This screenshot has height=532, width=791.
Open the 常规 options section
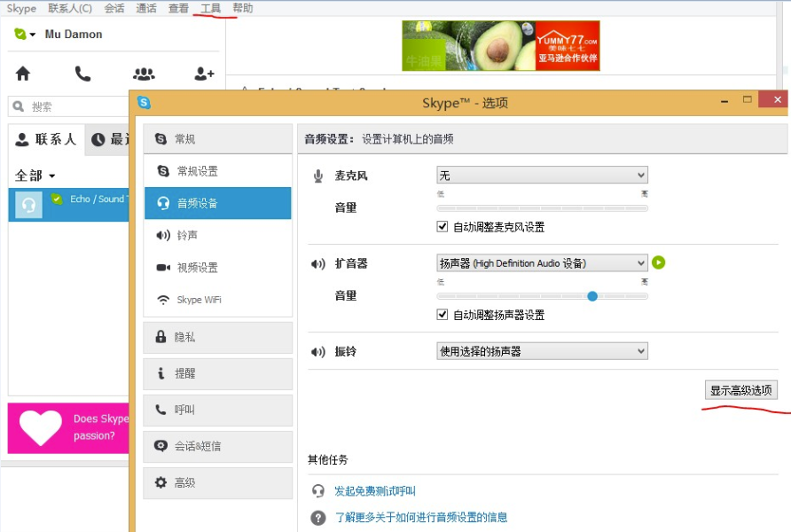(218, 138)
